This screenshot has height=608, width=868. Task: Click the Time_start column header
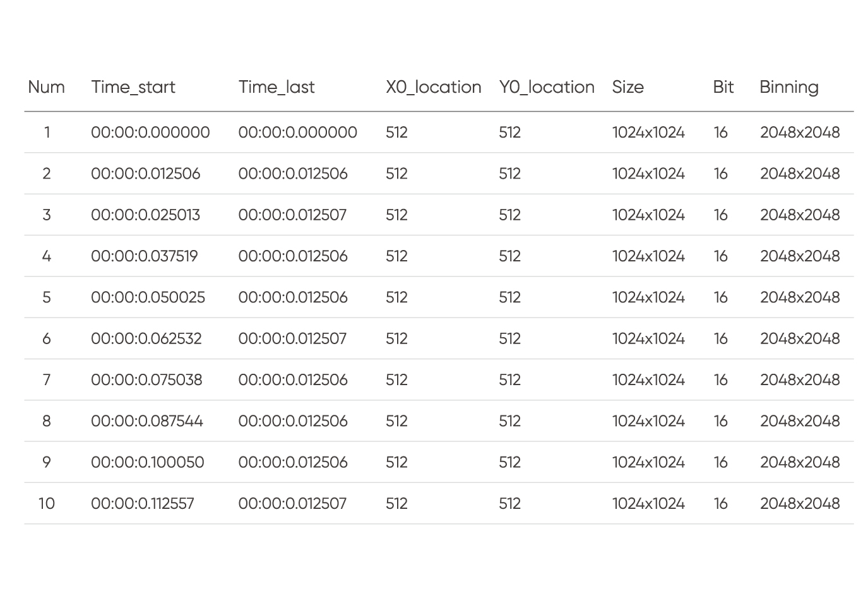tap(133, 87)
